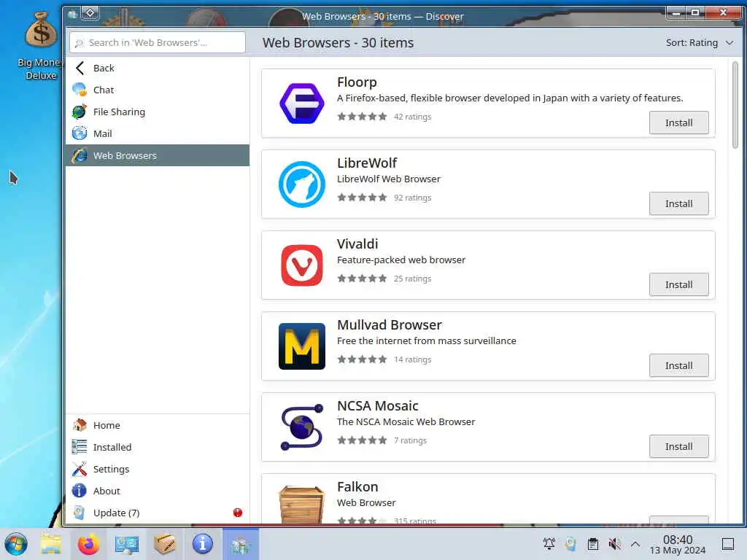Click the notifications bell tray icon
The image size is (747, 560).
549,544
